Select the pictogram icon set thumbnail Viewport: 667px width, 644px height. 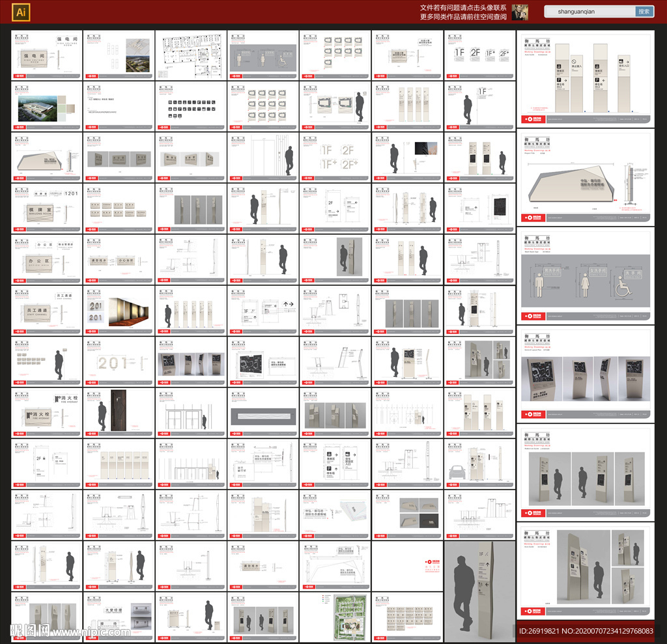coord(190,106)
